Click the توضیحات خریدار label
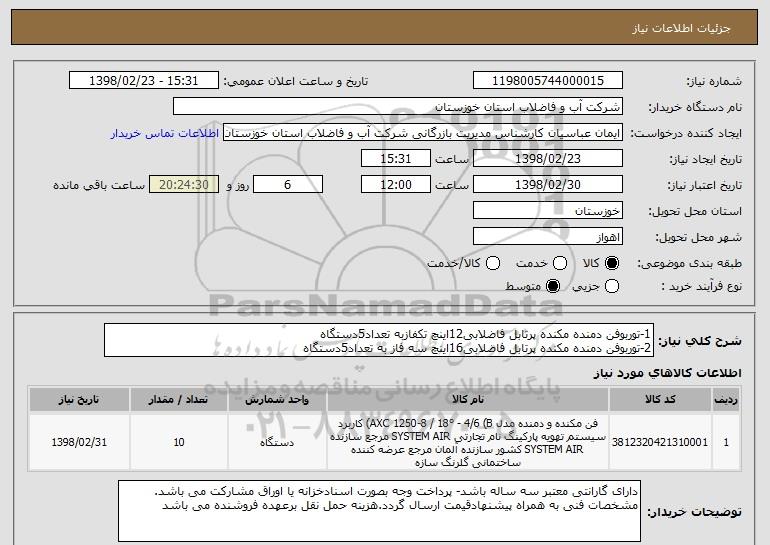770x545 pixels. pos(695,512)
